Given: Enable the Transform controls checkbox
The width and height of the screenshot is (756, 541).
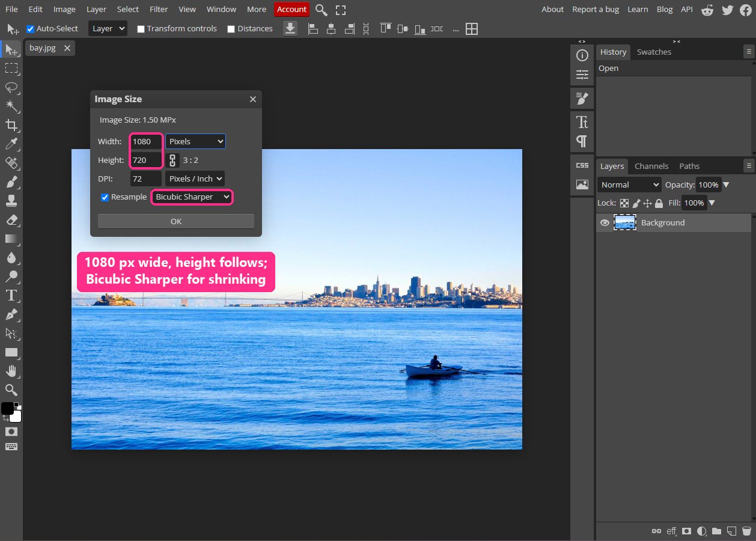Looking at the screenshot, I should click(x=141, y=29).
